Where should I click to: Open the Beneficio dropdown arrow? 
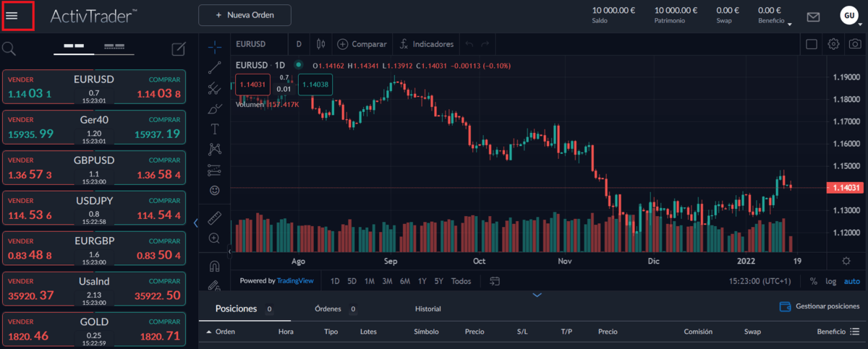click(790, 24)
